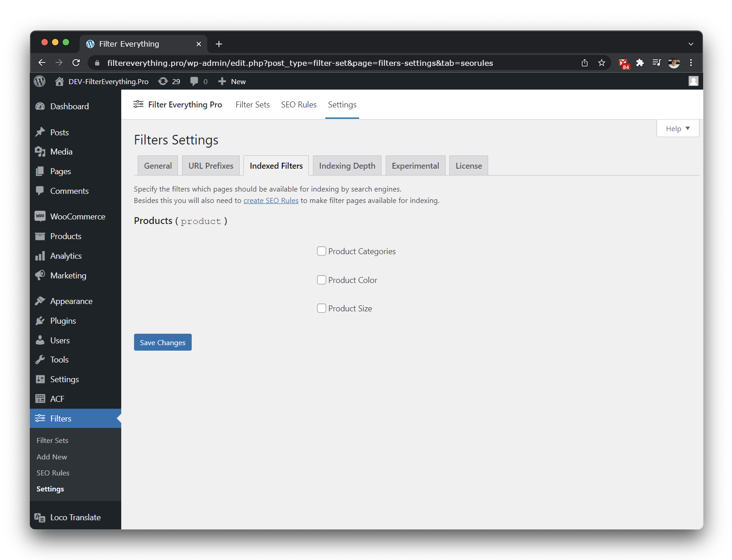Click the Gmail extension icon with badge
The width and height of the screenshot is (732, 560).
tap(623, 64)
